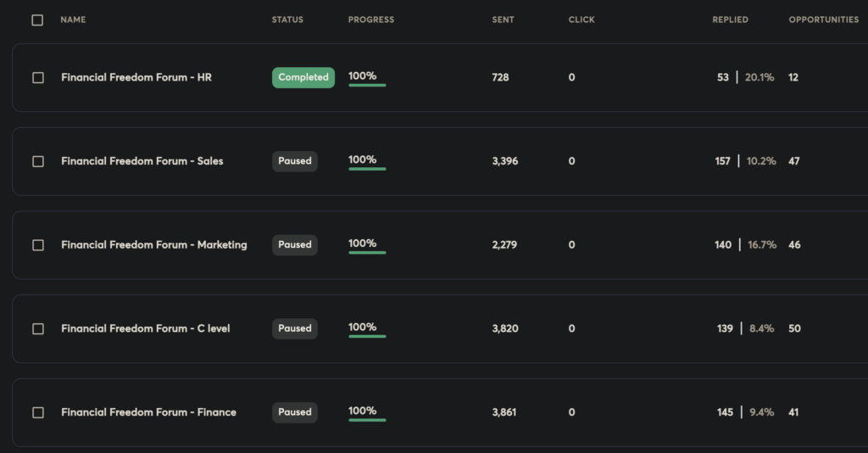Sort by the STATUS column header
Screen dimensions: 868x453
coord(287,20)
